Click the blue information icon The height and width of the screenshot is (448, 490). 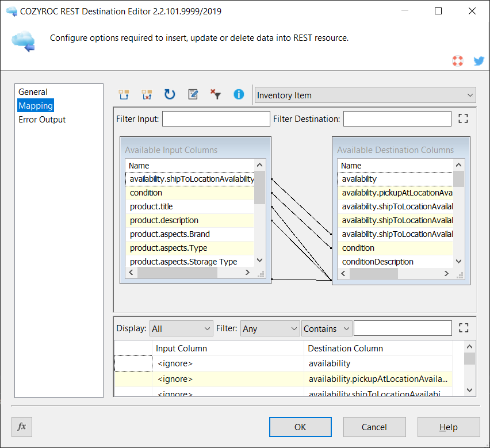(239, 94)
